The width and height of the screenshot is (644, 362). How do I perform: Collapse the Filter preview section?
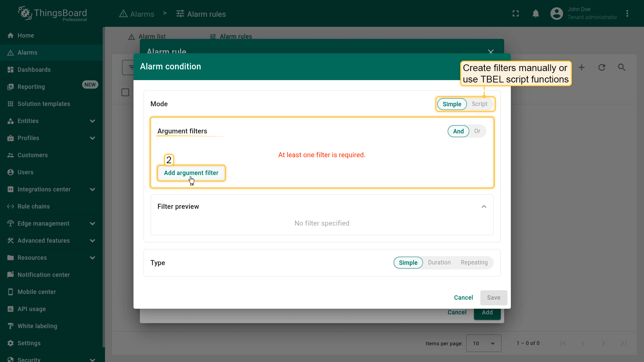pyautogui.click(x=484, y=206)
